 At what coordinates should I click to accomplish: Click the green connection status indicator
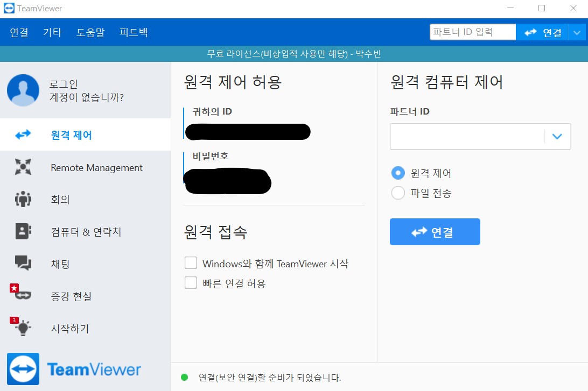click(185, 377)
